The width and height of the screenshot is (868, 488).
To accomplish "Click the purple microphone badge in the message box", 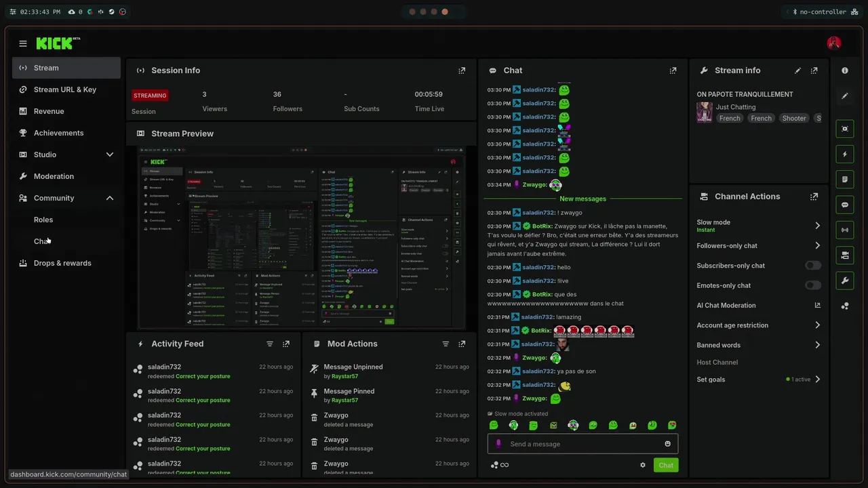I will (498, 444).
